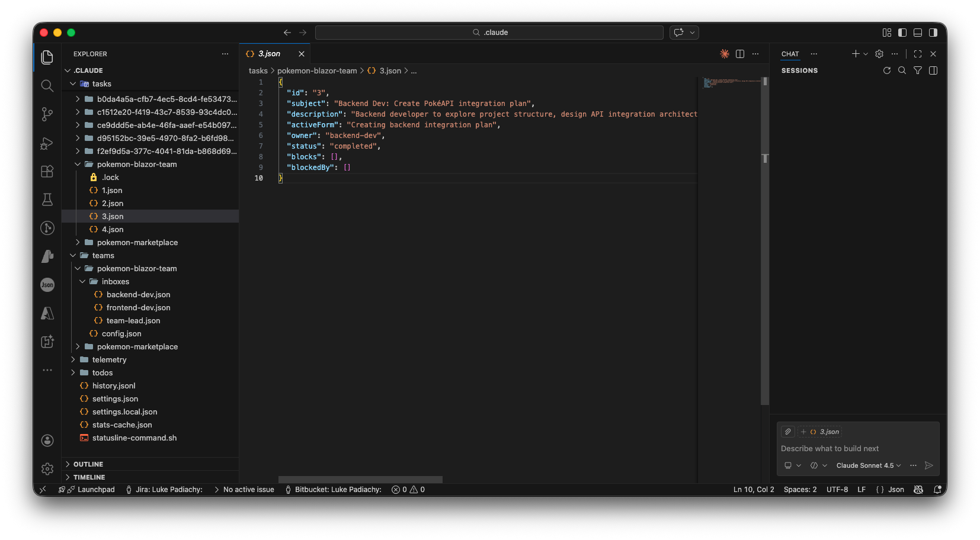Click the Claude starburst icon in editor toolbar
The image size is (980, 540).
click(724, 54)
